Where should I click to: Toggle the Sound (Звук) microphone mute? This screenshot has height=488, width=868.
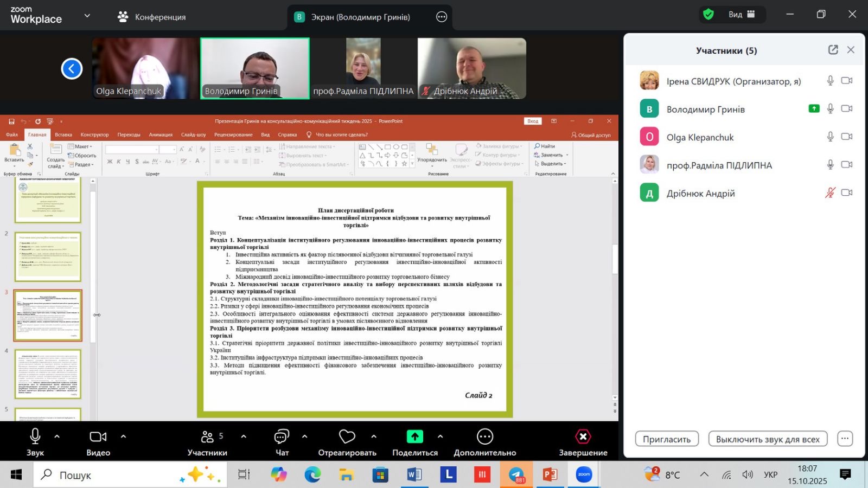(x=35, y=437)
